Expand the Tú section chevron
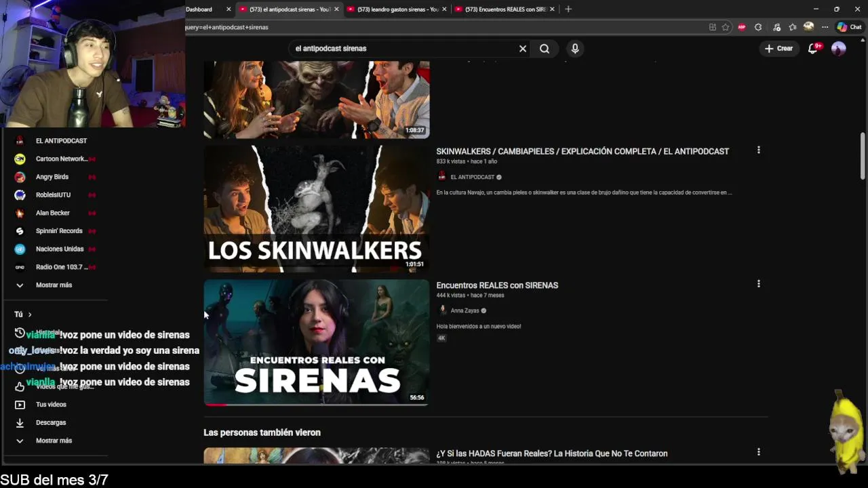This screenshot has width=868, height=488. coord(30,314)
